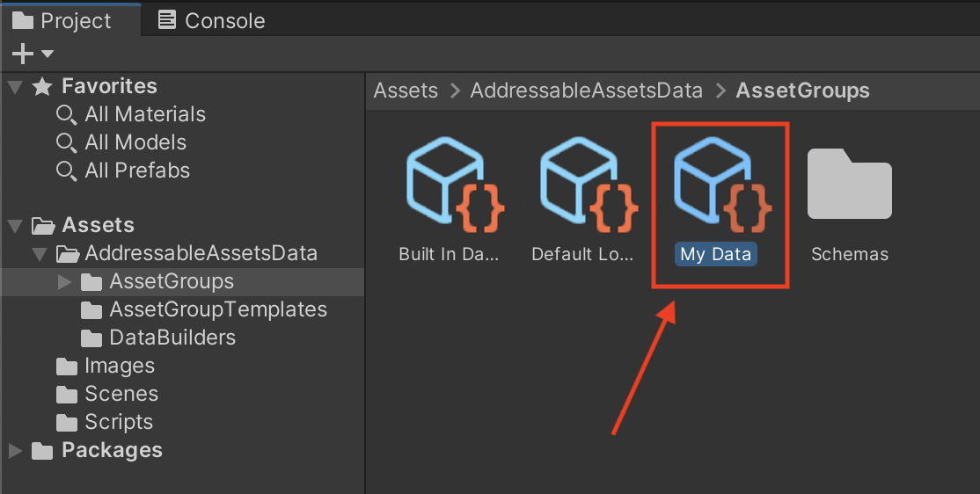Click the 'Default Lo...' asset label

[582, 254]
